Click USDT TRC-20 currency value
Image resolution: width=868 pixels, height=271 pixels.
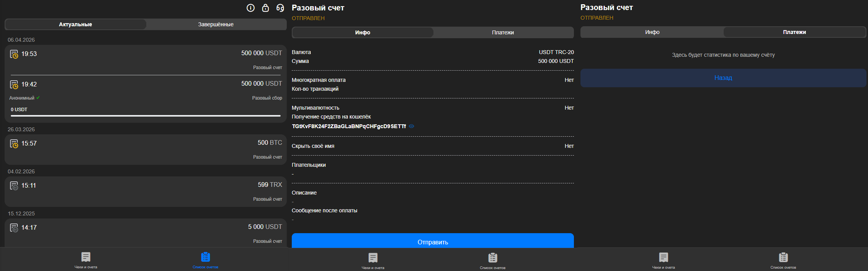(556, 52)
